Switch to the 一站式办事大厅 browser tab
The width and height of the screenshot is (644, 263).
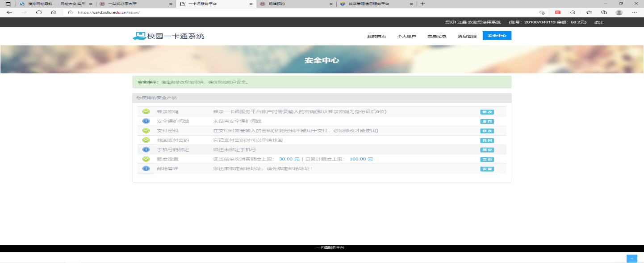(134, 4)
